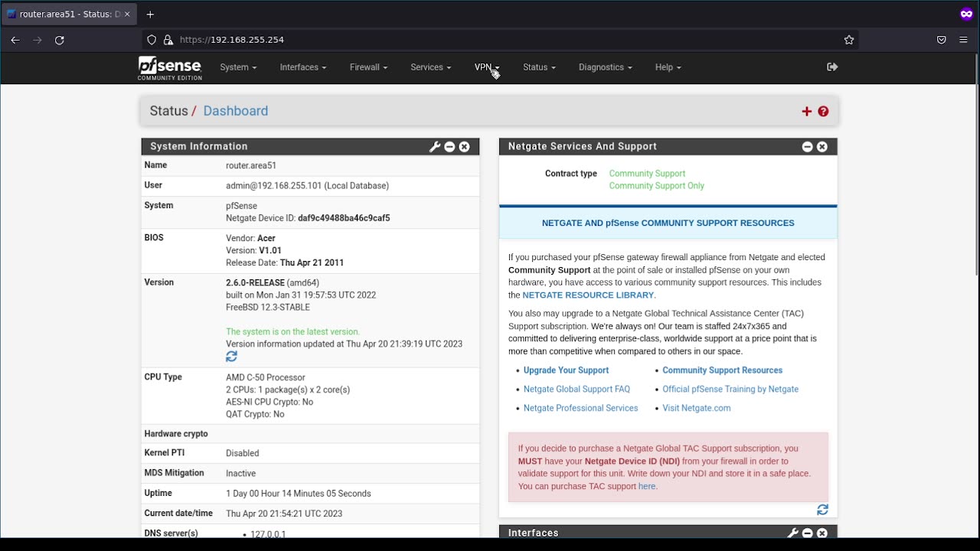Bookmark this page star icon
Image resolution: width=980 pixels, height=551 pixels.
pyautogui.click(x=848, y=40)
